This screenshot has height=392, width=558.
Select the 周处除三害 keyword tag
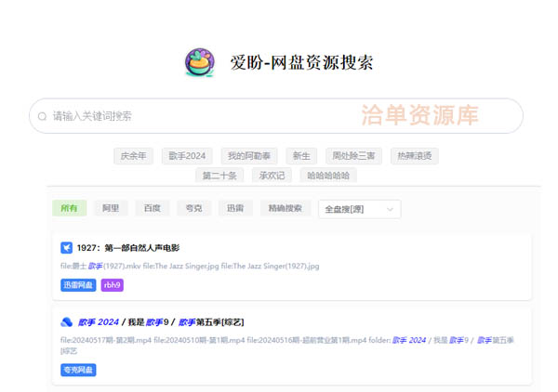click(353, 156)
